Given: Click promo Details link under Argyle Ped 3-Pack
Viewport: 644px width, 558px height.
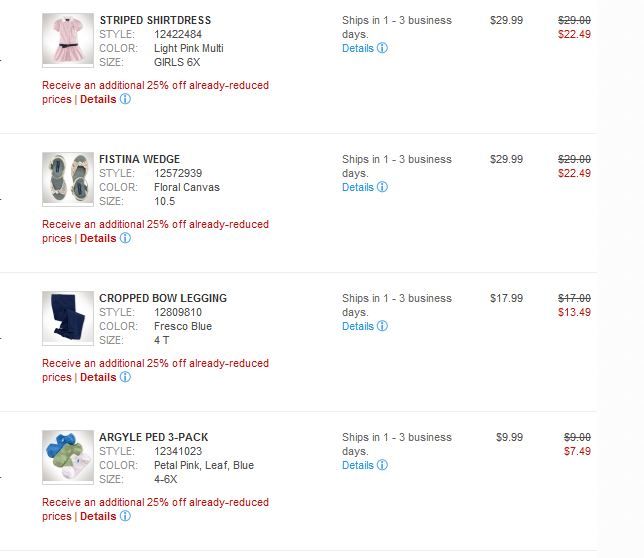Looking at the screenshot, I should click(98, 517).
